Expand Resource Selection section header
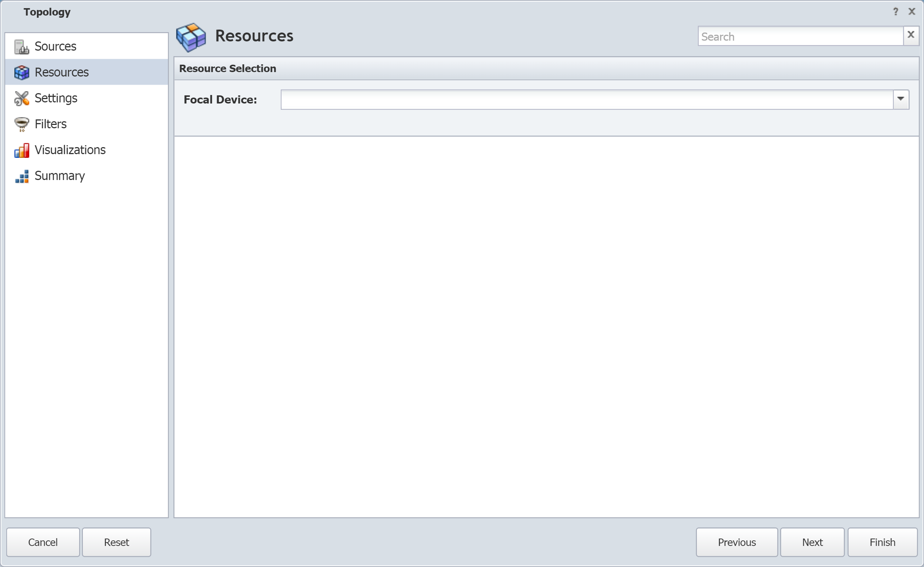 [228, 69]
